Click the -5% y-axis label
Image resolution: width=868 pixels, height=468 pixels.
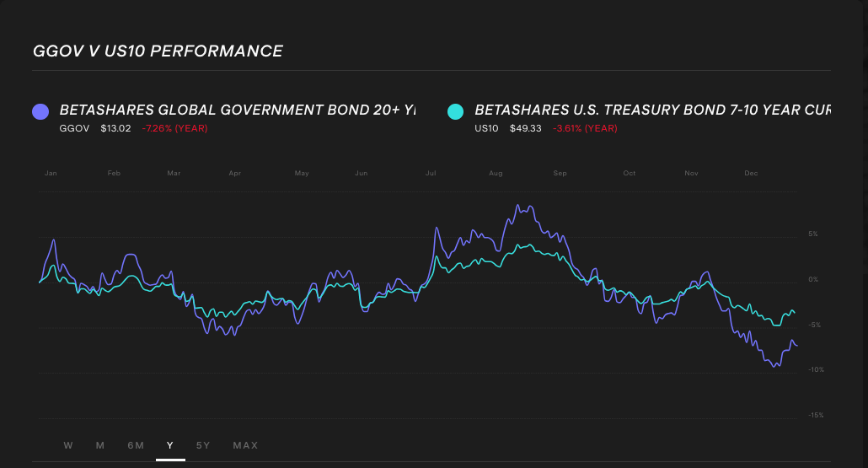pyautogui.click(x=814, y=325)
